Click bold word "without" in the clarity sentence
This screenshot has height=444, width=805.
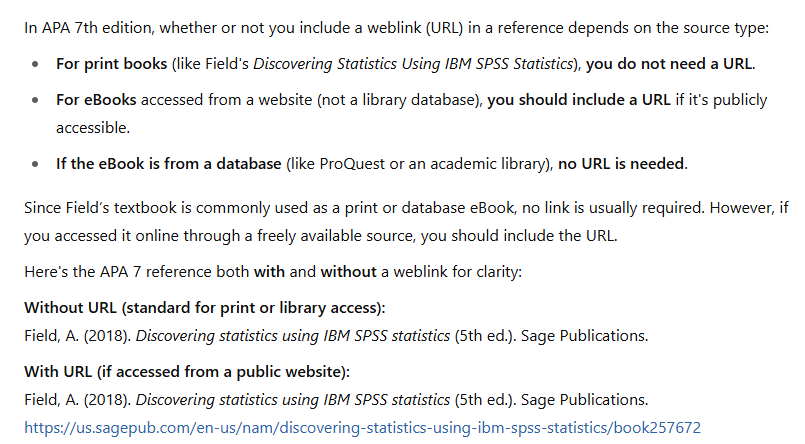click(348, 272)
